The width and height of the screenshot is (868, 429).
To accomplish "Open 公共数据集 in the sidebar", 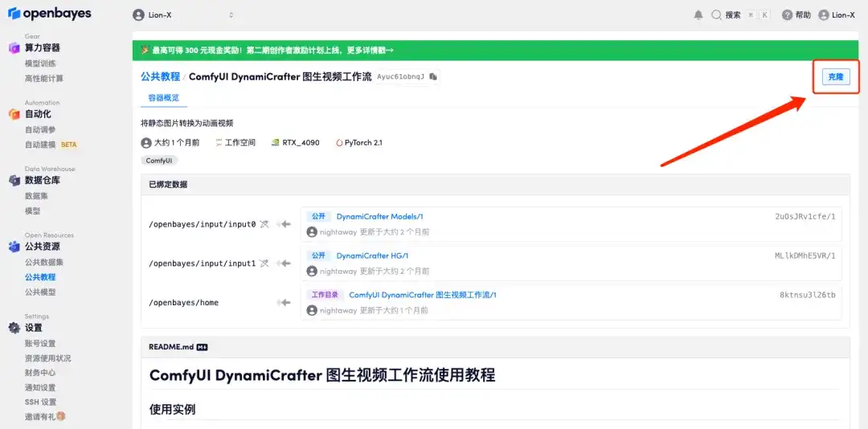I will [43, 262].
